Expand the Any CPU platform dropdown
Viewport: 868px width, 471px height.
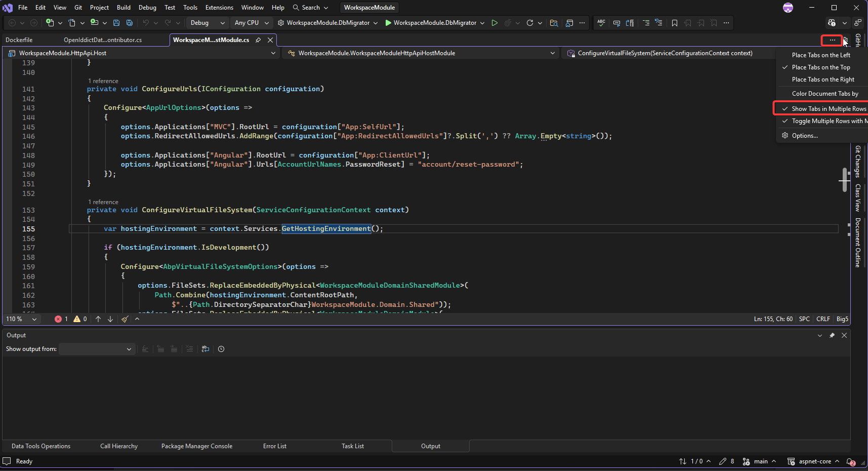point(253,23)
